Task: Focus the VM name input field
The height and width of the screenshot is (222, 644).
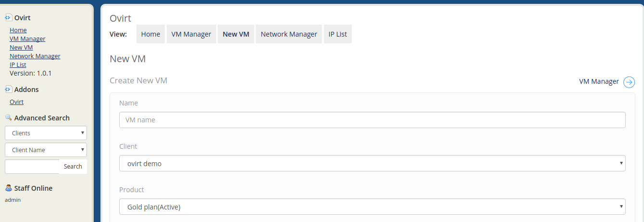Action: [x=372, y=120]
